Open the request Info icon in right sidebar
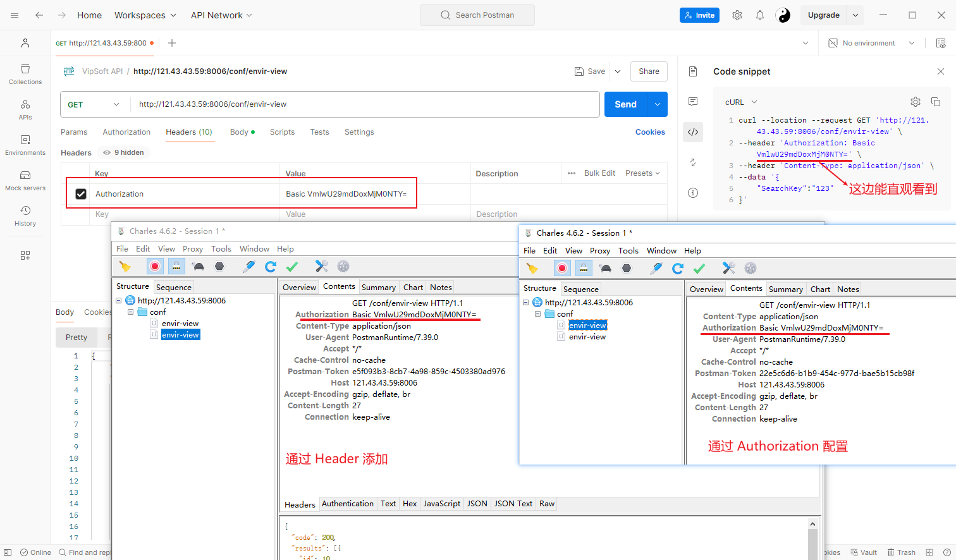Image resolution: width=956 pixels, height=560 pixels. point(693,193)
